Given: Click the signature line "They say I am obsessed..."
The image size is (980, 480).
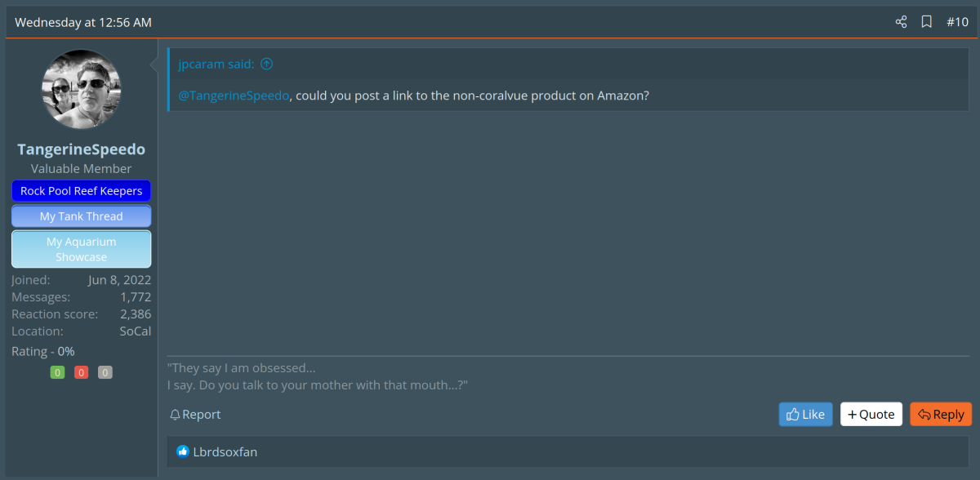Looking at the screenshot, I should click(242, 368).
